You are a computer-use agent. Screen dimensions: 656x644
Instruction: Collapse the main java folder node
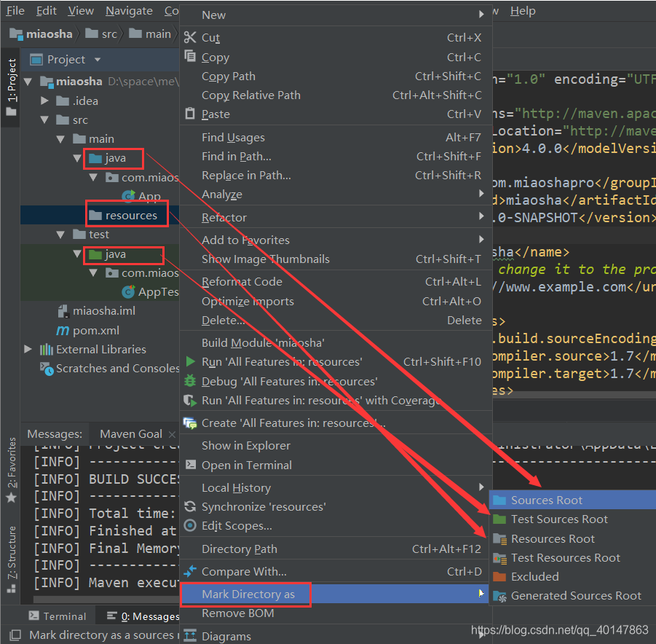coord(77,158)
